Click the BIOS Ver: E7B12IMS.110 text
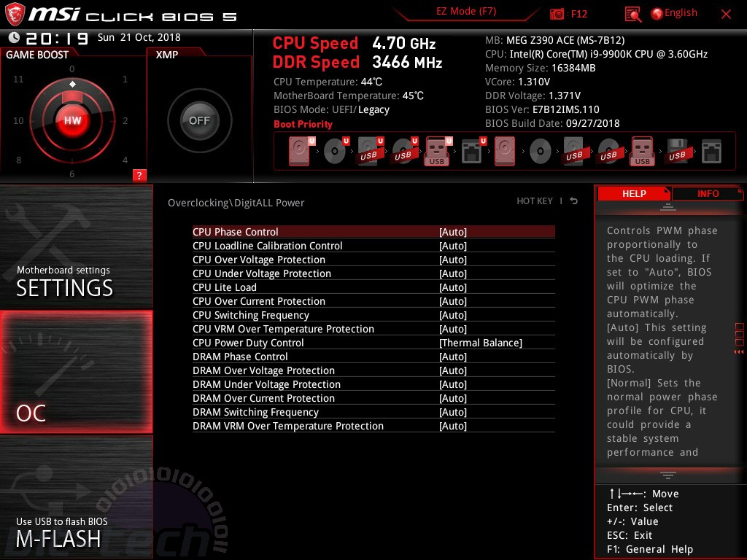The image size is (747, 560). [542, 109]
